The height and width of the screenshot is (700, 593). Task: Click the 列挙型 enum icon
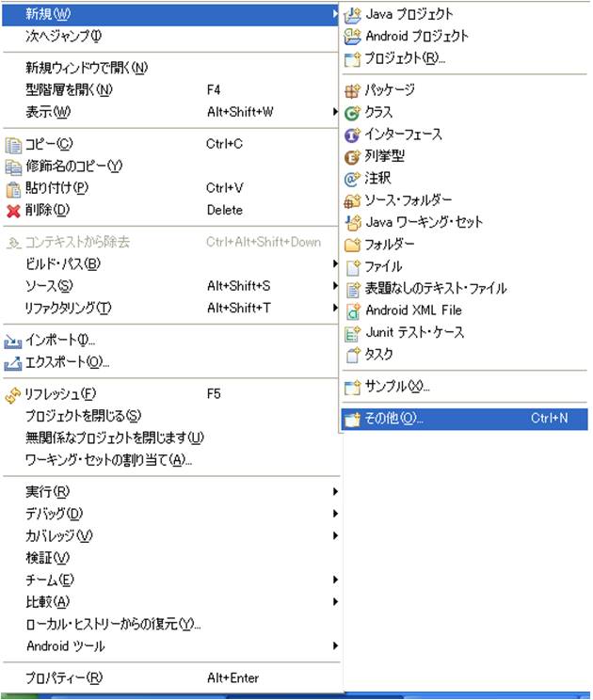point(352,157)
